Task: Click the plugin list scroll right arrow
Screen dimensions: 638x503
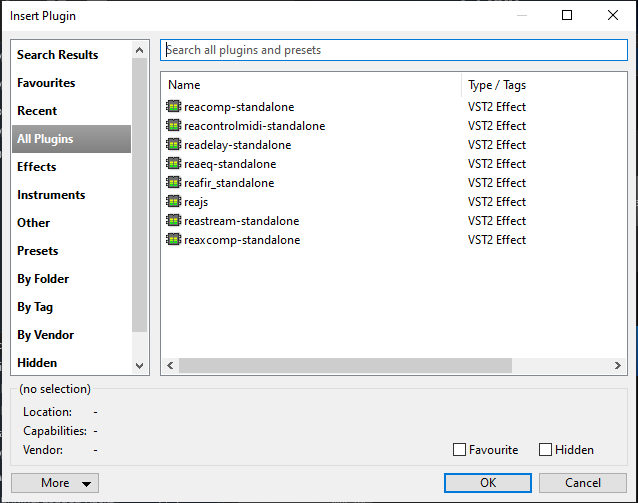Action: (618, 365)
